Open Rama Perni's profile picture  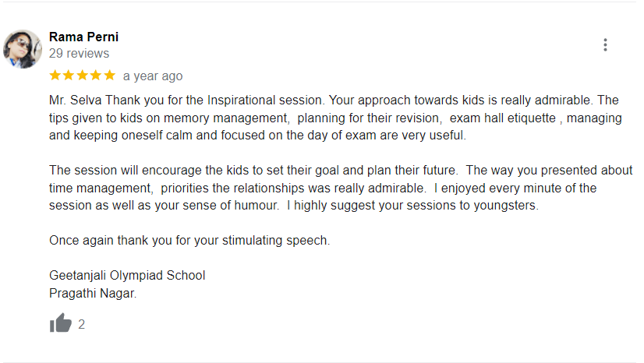pyautogui.click(x=23, y=49)
